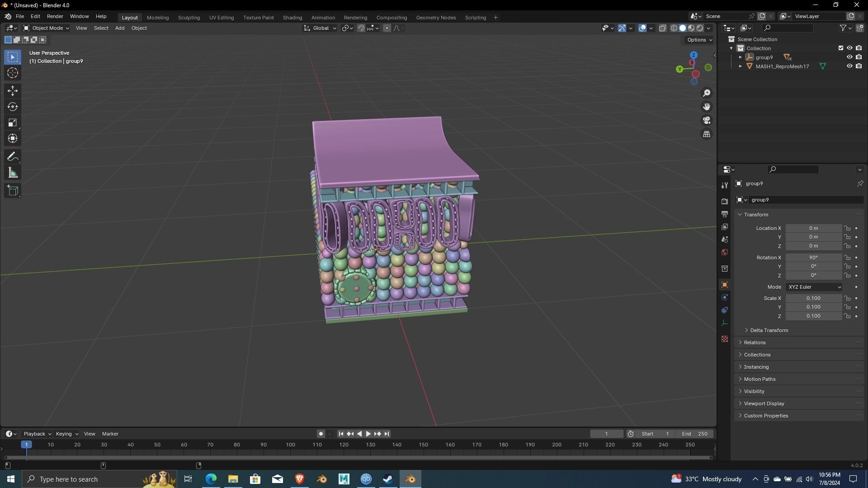Click frame 100 on the timeline
The image size is (868, 488).
[x=291, y=445]
